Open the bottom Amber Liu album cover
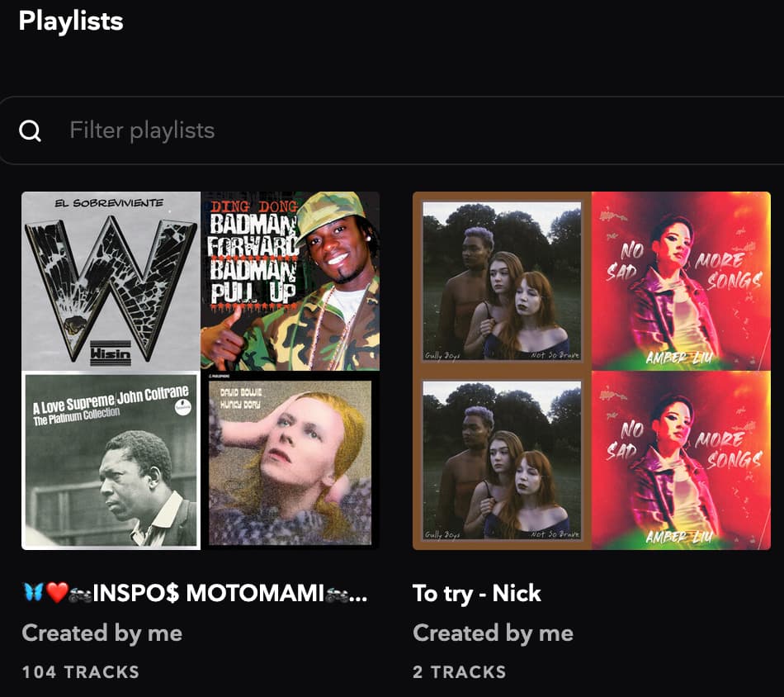This screenshot has width=784, height=697. [x=681, y=460]
